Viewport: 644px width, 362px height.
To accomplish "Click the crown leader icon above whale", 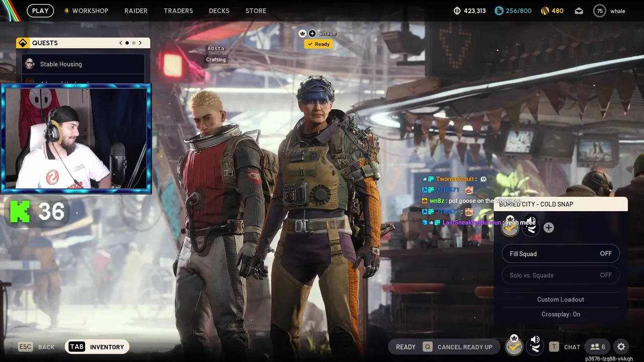I will [x=302, y=33].
